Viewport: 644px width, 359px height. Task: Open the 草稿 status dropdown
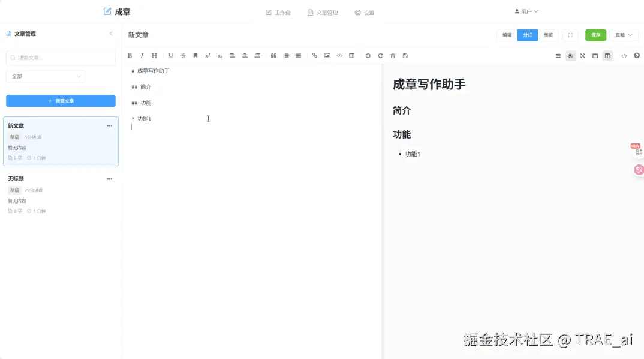623,35
